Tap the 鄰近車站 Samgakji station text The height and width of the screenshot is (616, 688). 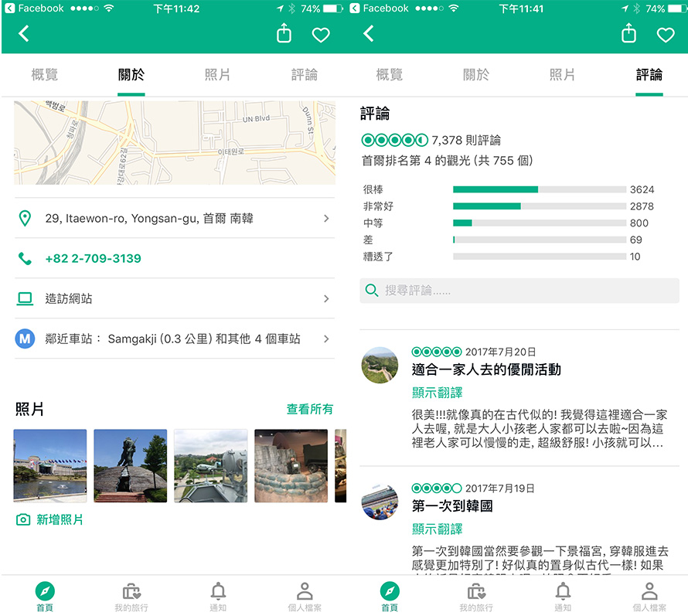pyautogui.click(x=173, y=339)
